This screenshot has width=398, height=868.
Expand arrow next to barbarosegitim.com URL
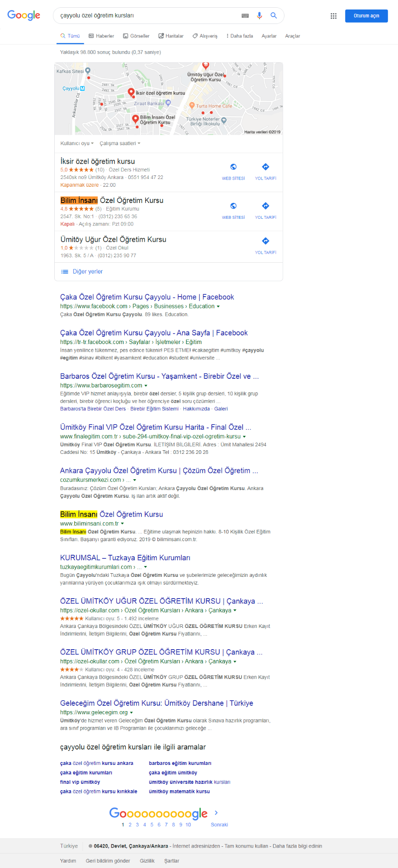coord(146,386)
